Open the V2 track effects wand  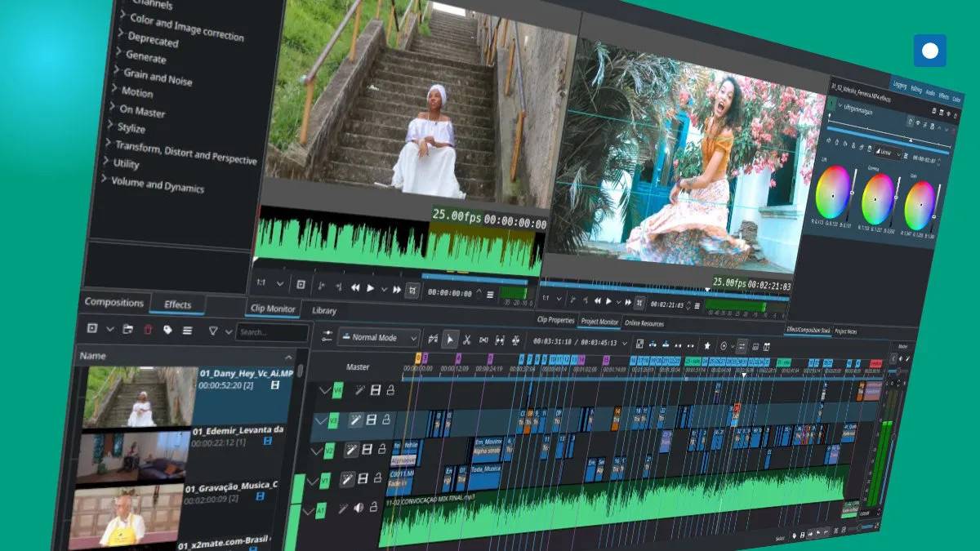tap(351, 450)
